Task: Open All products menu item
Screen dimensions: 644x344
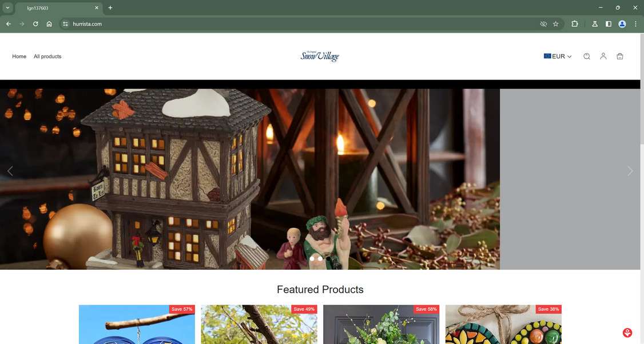Action: point(47,56)
